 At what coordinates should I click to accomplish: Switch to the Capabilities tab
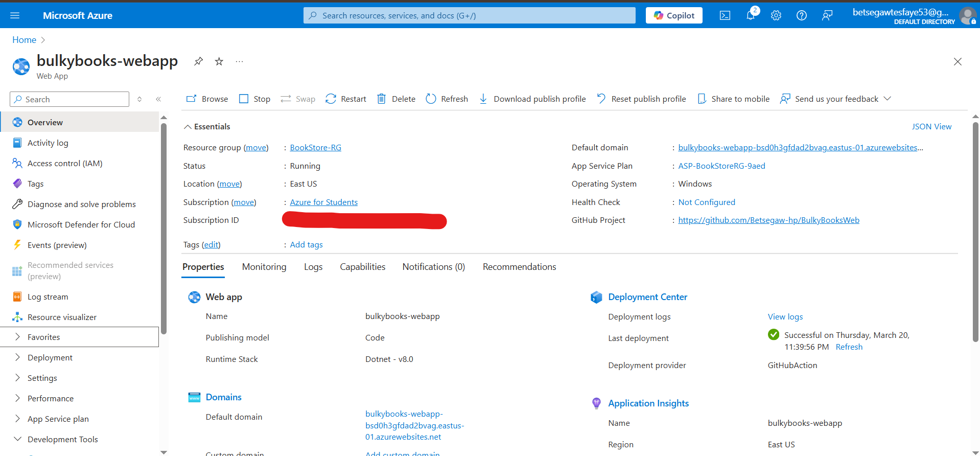363,267
